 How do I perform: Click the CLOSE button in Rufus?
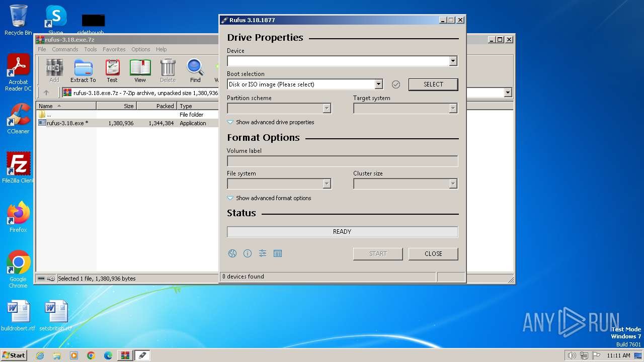point(433,254)
